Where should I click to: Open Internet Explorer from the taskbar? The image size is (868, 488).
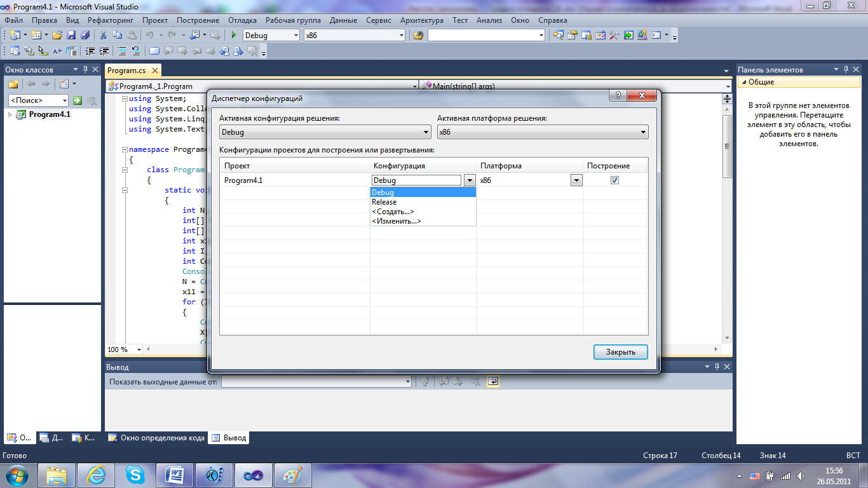[96, 475]
